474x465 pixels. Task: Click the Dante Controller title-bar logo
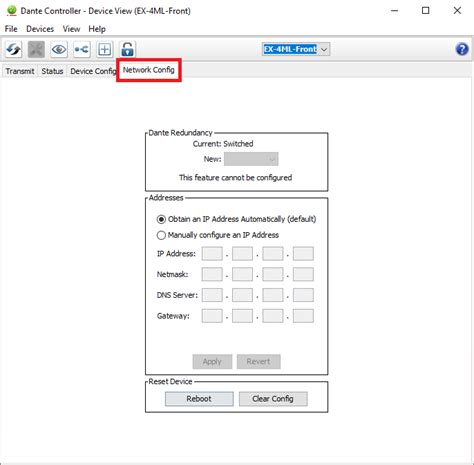point(11,11)
